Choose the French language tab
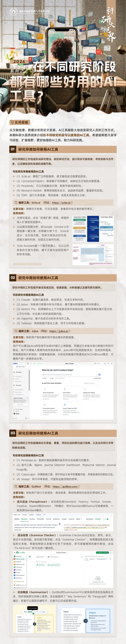This screenshot has height=644, width=126. coord(25,515)
